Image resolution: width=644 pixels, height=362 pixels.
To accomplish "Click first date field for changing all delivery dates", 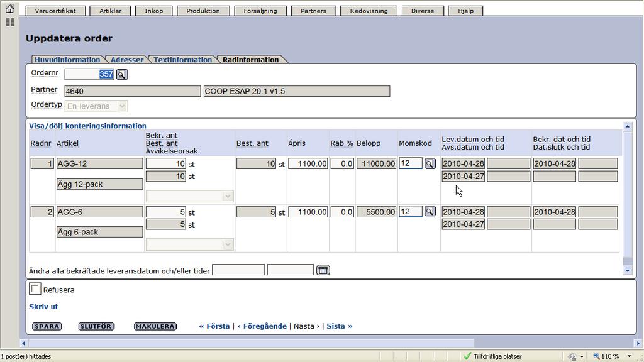I will [238, 270].
